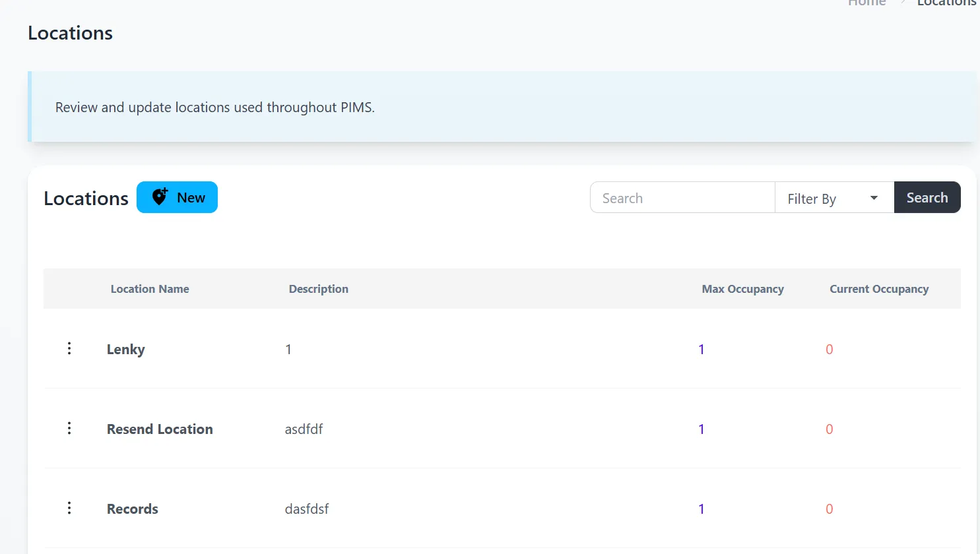This screenshot has height=554, width=980.
Task: Click the Description column header
Action: click(x=318, y=289)
